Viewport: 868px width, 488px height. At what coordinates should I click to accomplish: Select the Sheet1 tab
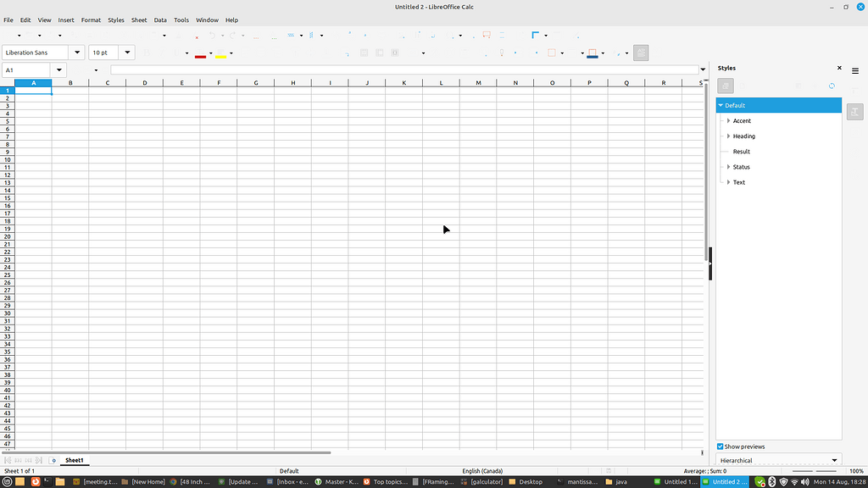coord(75,460)
